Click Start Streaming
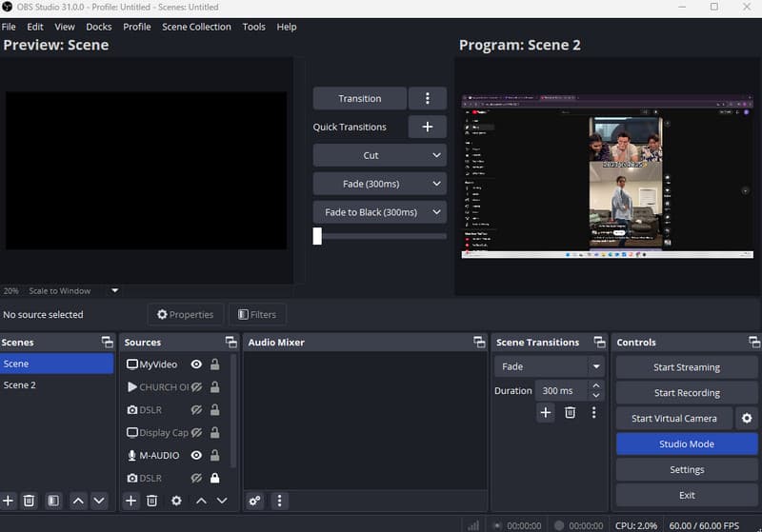This screenshot has height=532, width=762. click(x=687, y=367)
